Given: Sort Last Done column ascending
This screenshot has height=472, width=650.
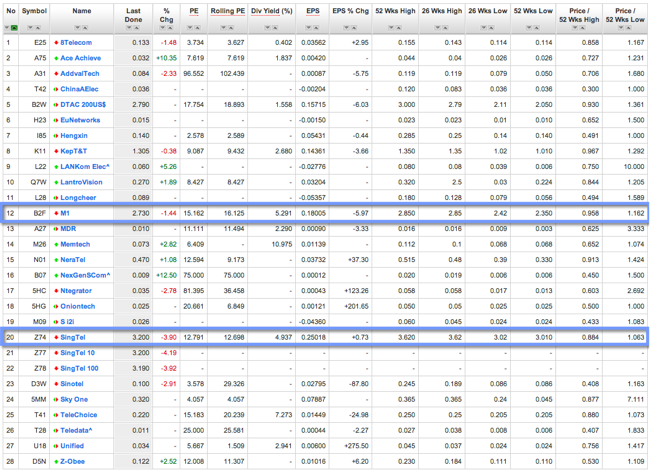Looking at the screenshot, I should click(137, 28).
